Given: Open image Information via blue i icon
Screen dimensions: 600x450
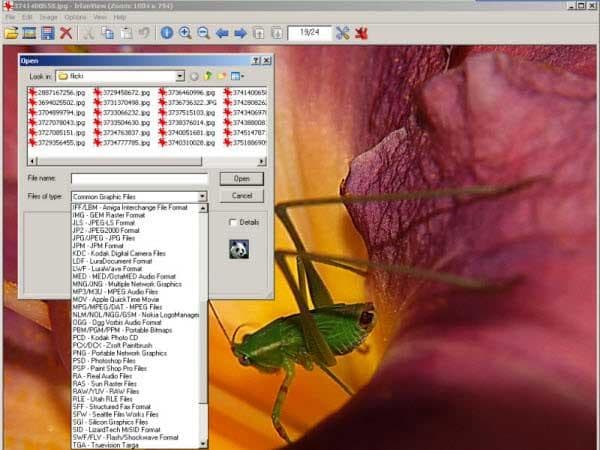Looking at the screenshot, I should pyautogui.click(x=167, y=33).
